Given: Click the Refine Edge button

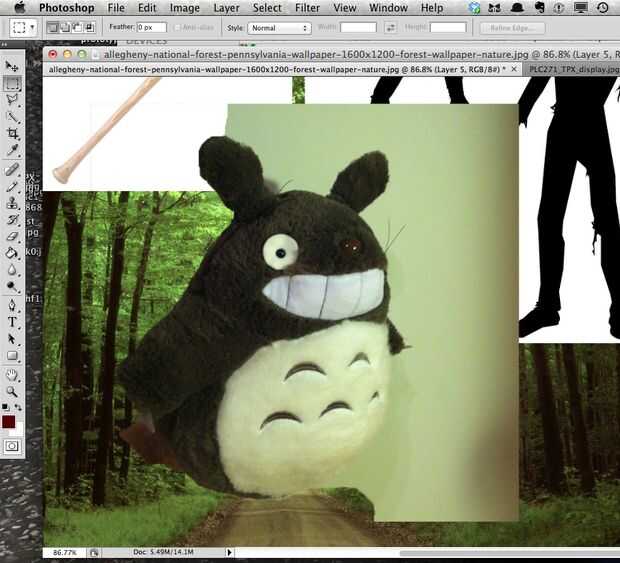Looking at the screenshot, I should (x=512, y=28).
